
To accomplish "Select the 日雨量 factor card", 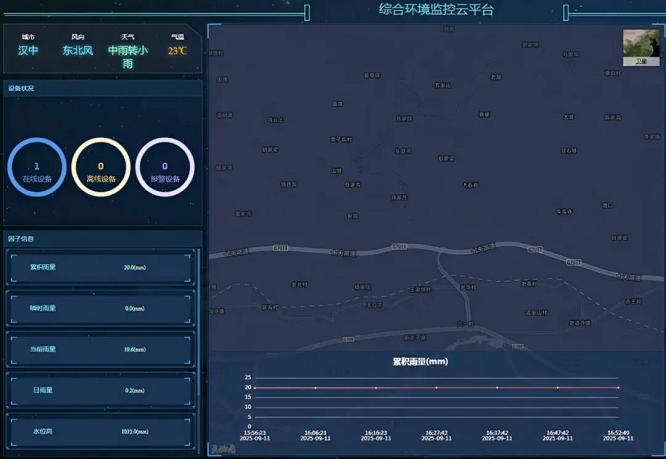I will point(101,390).
